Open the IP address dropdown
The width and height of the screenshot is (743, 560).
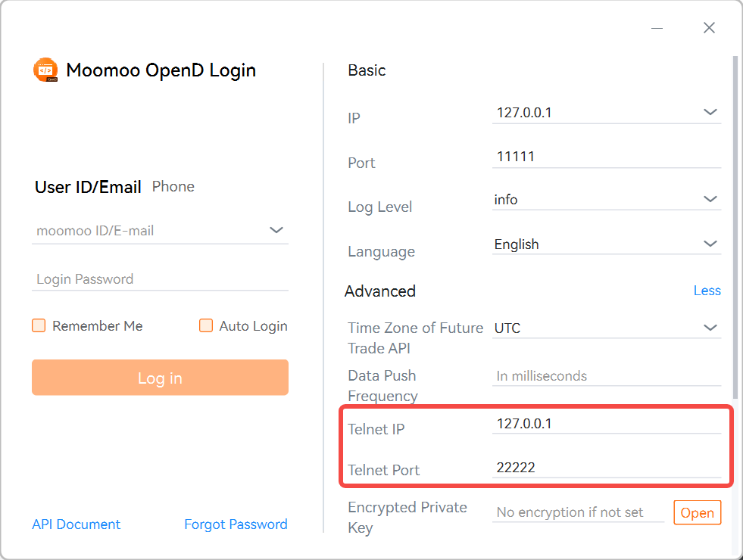tap(710, 112)
